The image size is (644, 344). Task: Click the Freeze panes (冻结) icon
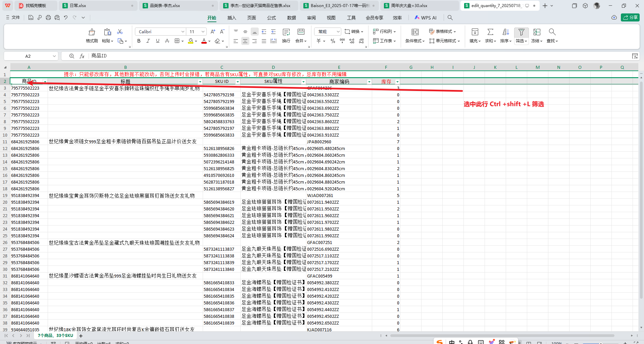click(537, 32)
